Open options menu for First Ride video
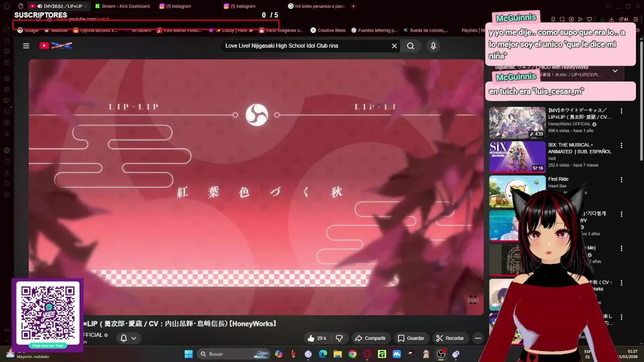 (621, 179)
